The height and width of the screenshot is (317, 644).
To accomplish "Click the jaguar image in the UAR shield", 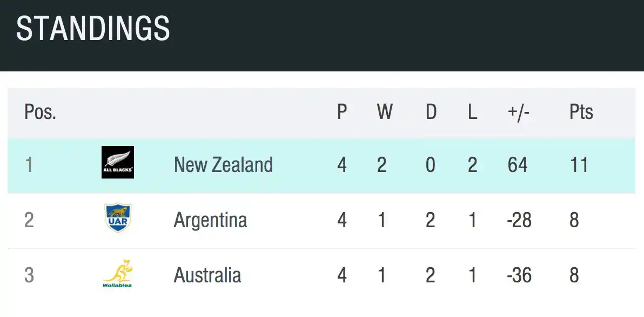I will pyautogui.click(x=118, y=212).
